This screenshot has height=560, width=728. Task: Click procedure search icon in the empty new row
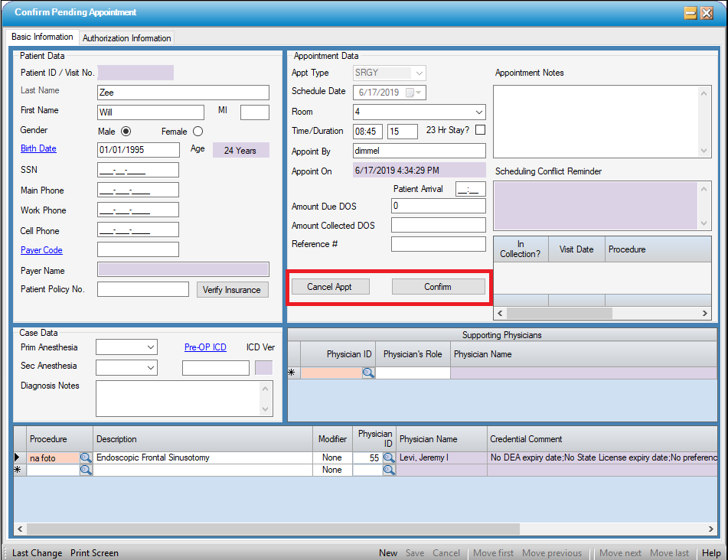tap(86, 470)
